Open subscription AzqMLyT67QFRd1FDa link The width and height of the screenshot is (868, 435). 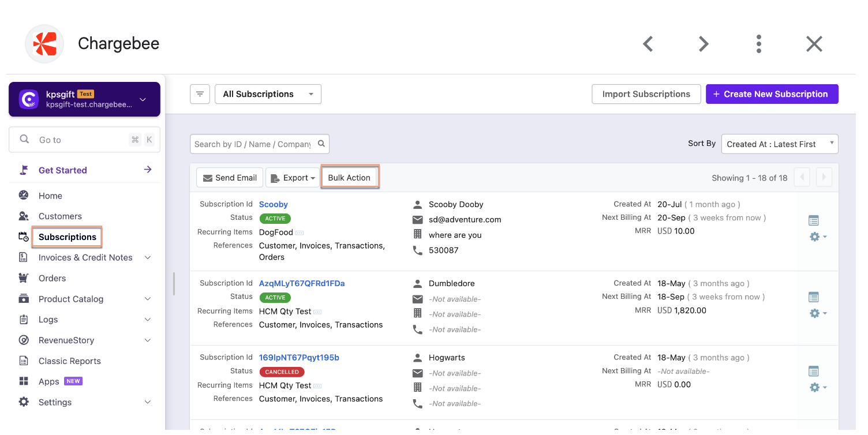[x=302, y=283]
